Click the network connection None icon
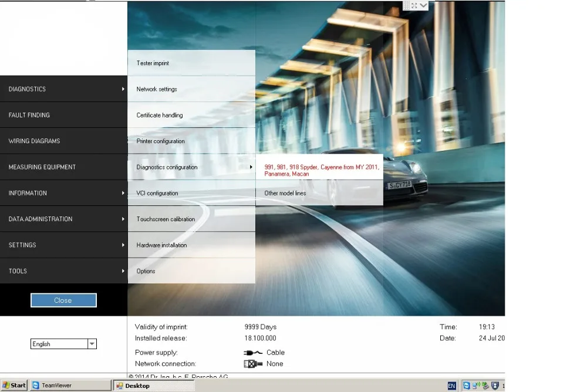This screenshot has width=587, height=392. (x=253, y=364)
